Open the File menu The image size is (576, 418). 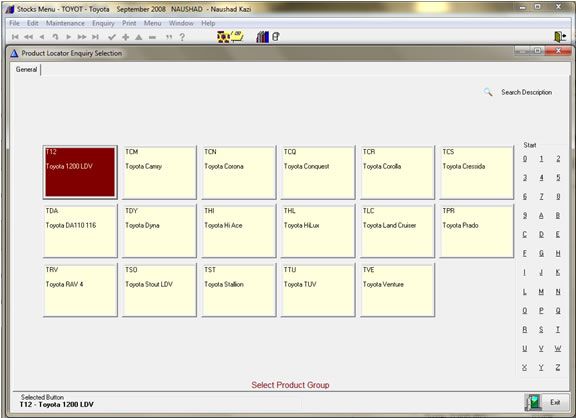pos(14,23)
